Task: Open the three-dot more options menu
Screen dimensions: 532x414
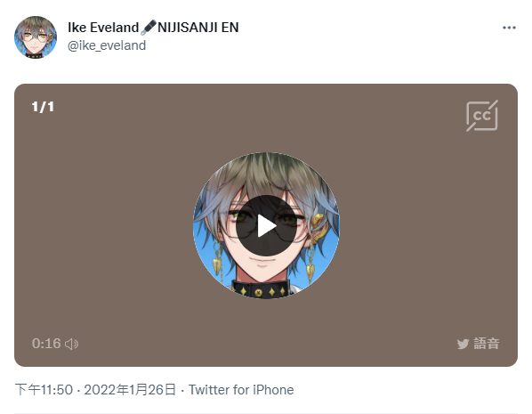Action: tap(509, 28)
